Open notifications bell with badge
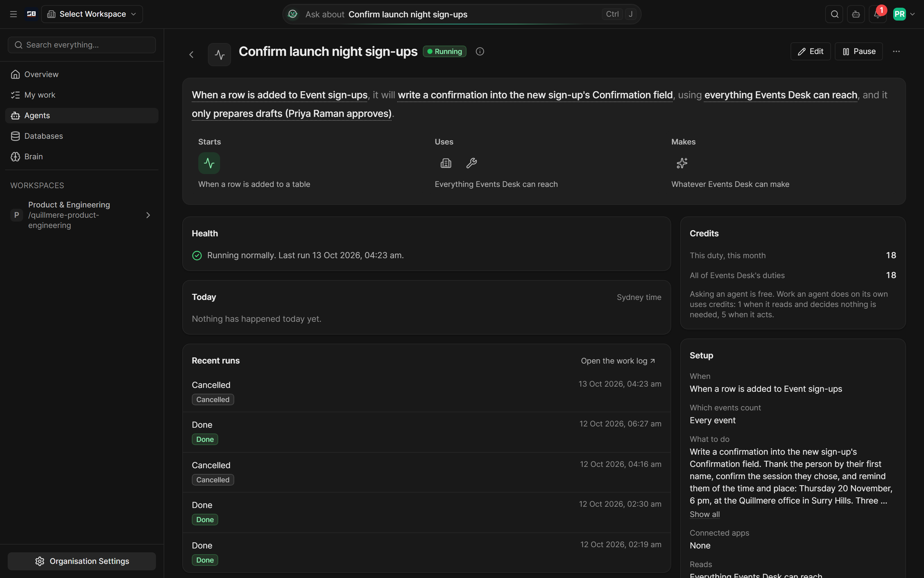Image resolution: width=924 pixels, height=578 pixels. [877, 14]
